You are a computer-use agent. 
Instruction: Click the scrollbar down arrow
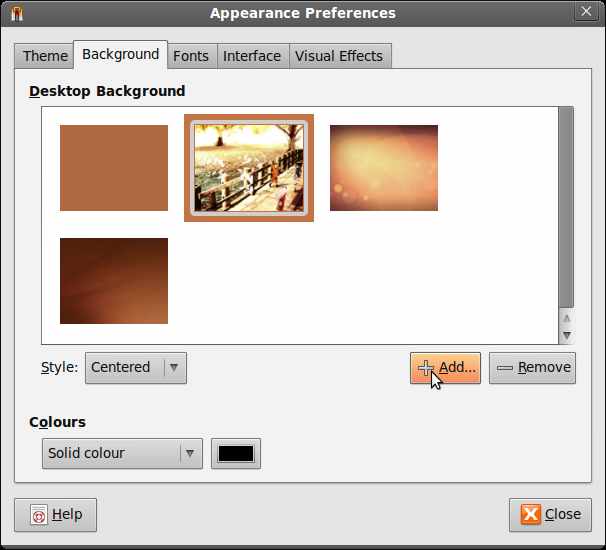[x=566, y=336]
